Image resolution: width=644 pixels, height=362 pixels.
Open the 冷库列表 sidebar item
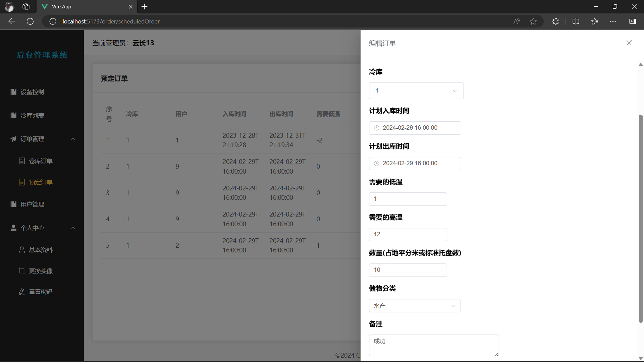[32, 115]
